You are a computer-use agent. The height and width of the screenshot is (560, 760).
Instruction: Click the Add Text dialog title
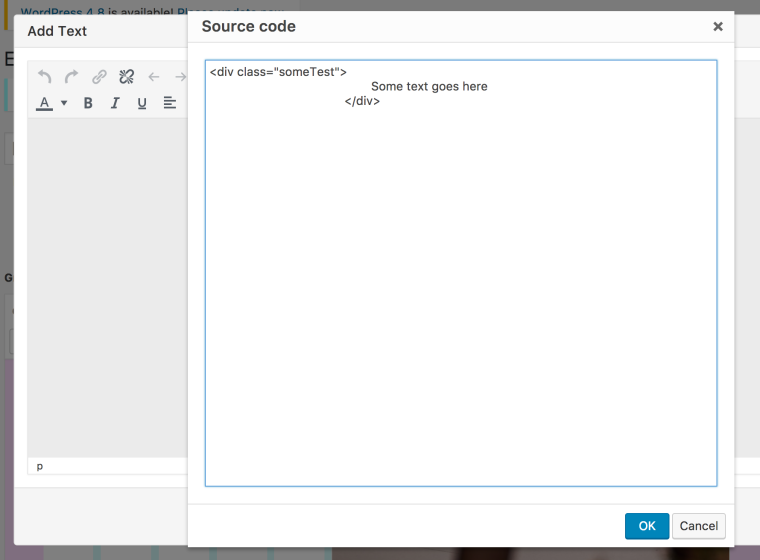57,31
